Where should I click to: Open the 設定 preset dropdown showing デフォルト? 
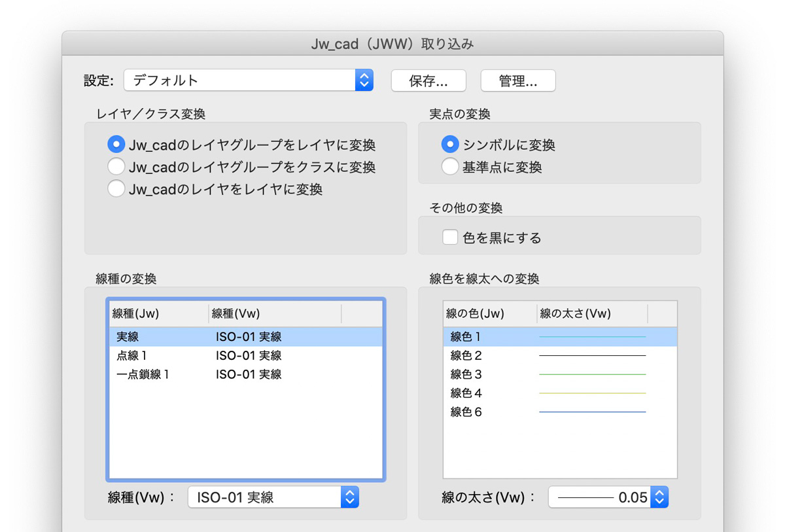[249, 80]
